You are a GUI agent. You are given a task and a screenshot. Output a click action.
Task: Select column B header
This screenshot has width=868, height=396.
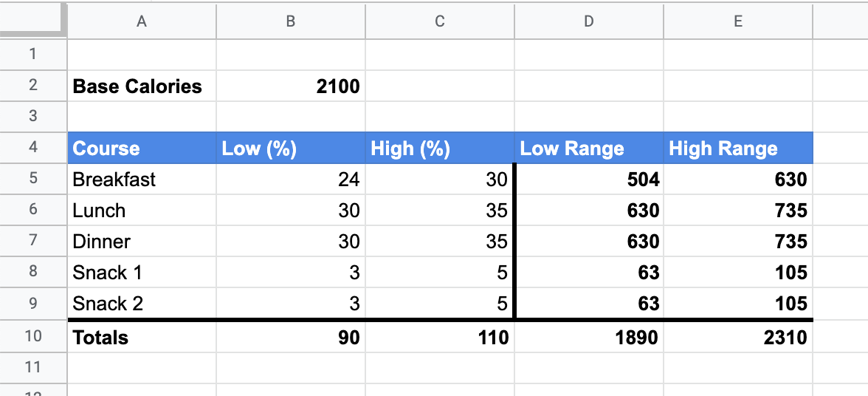pyautogui.click(x=291, y=21)
